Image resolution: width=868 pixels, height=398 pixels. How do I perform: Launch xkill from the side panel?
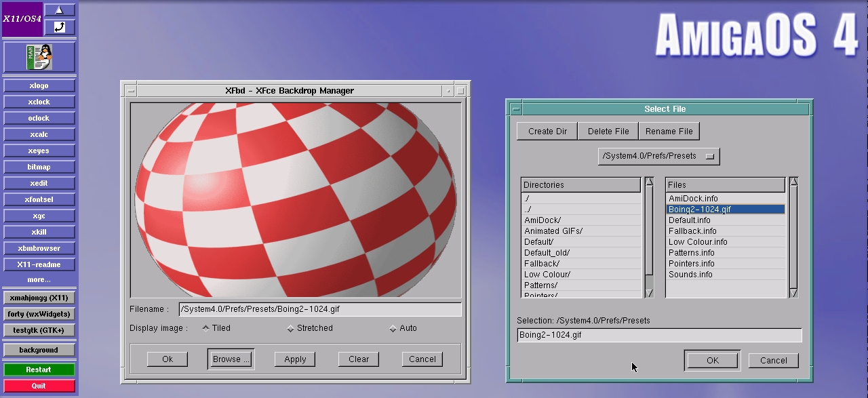(x=39, y=233)
